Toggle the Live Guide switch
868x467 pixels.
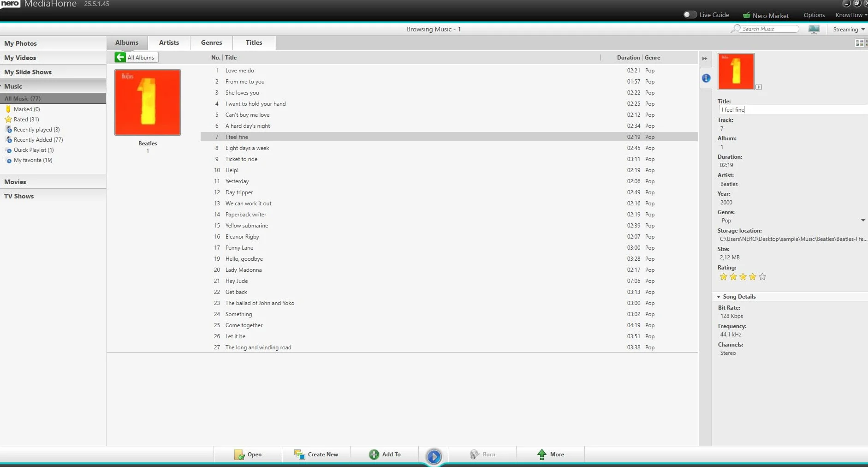pyautogui.click(x=690, y=15)
